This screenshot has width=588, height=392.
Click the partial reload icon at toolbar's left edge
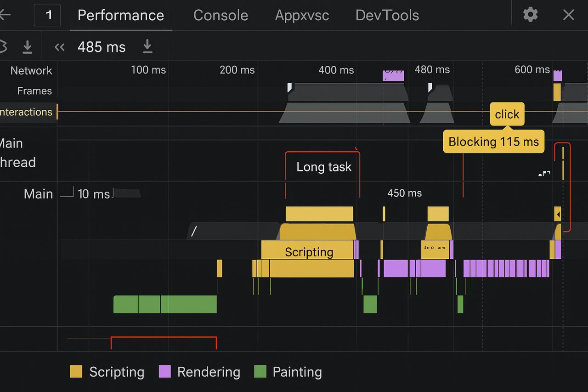tap(3, 47)
